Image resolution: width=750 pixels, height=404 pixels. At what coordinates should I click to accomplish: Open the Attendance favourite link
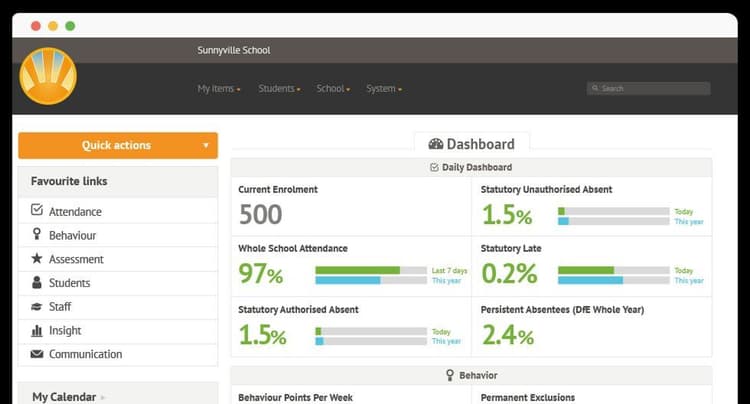75,212
